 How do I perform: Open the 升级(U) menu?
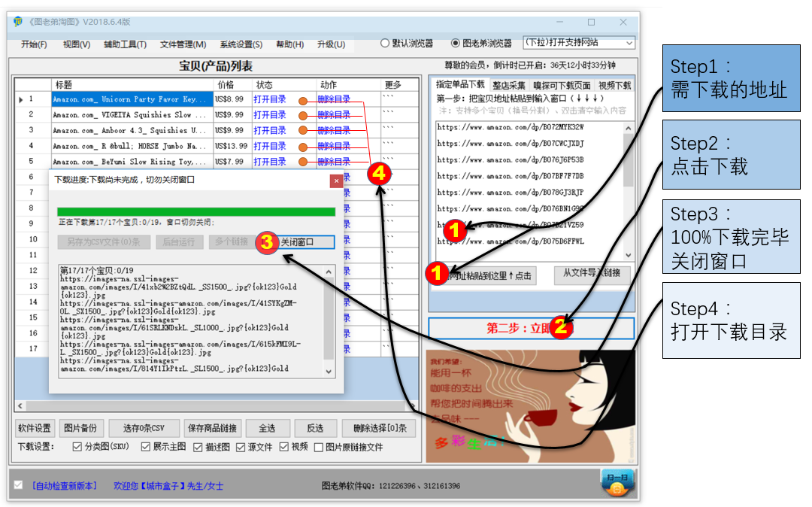coord(332,44)
